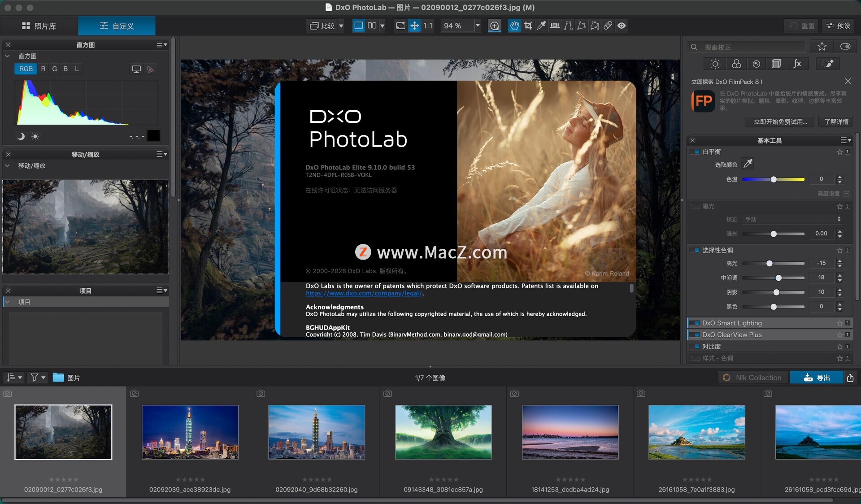861x504 pixels.
Task: Click 导出 export button
Action: click(817, 378)
